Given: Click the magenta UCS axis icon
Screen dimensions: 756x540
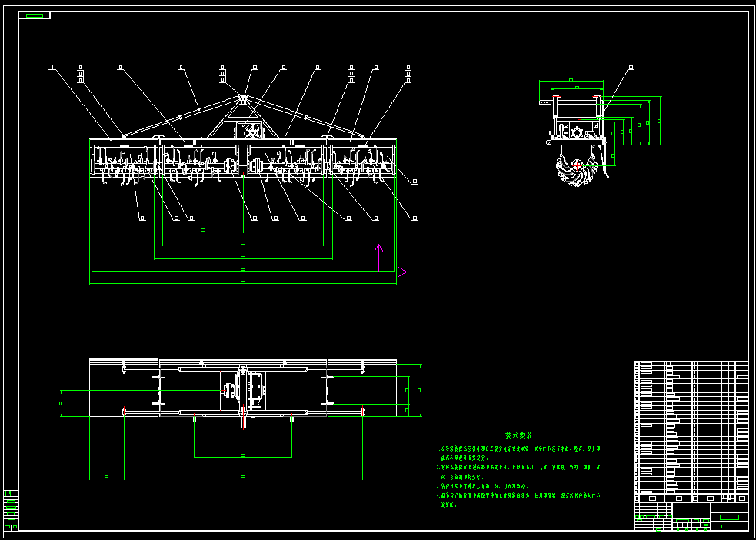Looking at the screenshot, I should (391, 259).
